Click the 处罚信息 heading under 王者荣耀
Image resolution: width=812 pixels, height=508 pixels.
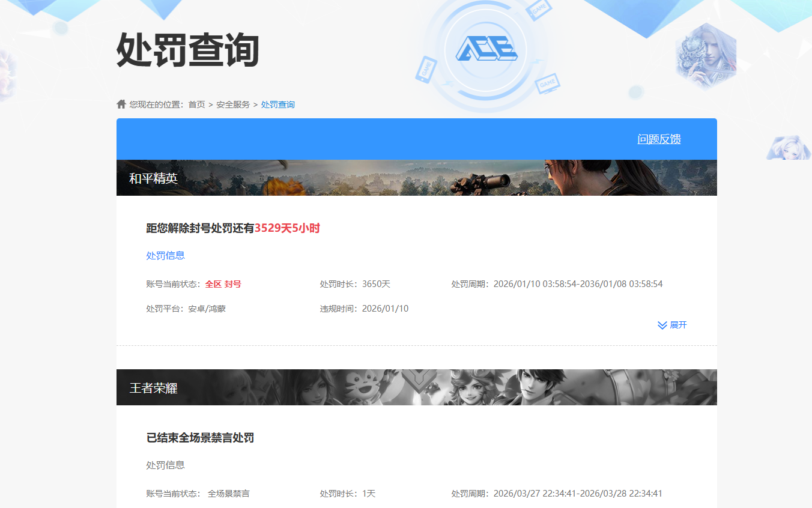click(165, 465)
